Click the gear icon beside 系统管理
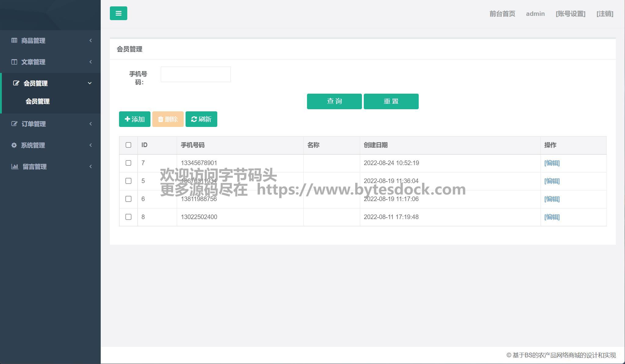This screenshot has height=364, width=625. click(x=14, y=145)
